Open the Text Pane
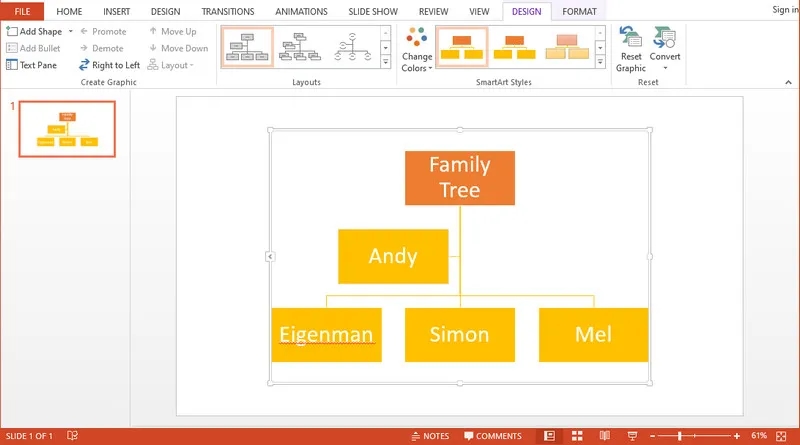This screenshot has width=800, height=445. (31, 65)
